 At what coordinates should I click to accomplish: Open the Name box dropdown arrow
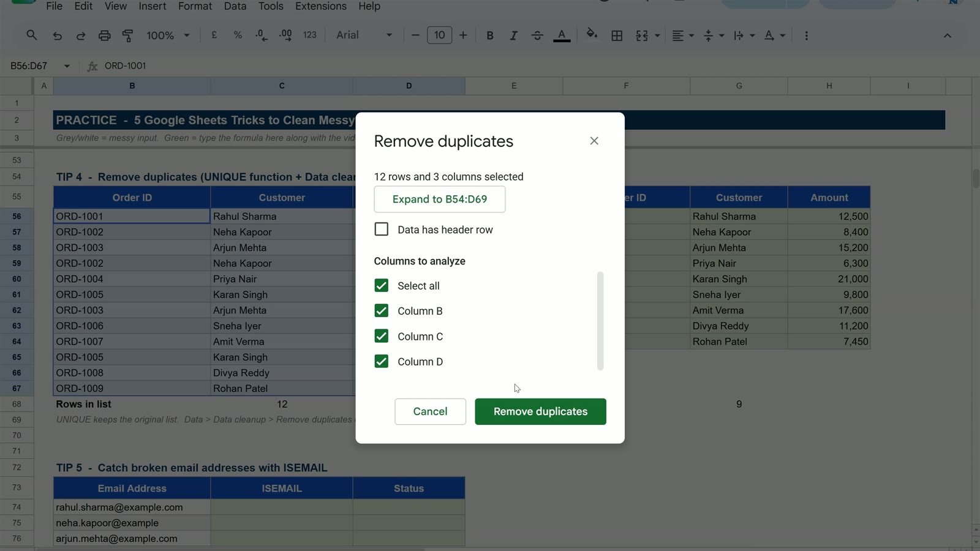(67, 66)
